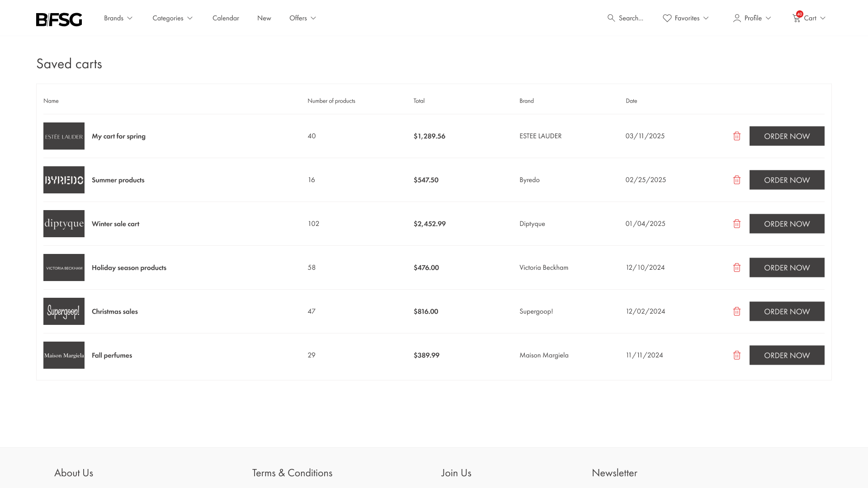The height and width of the screenshot is (488, 868).
Task: Click the $2,452.99 total
Action: coord(429,224)
